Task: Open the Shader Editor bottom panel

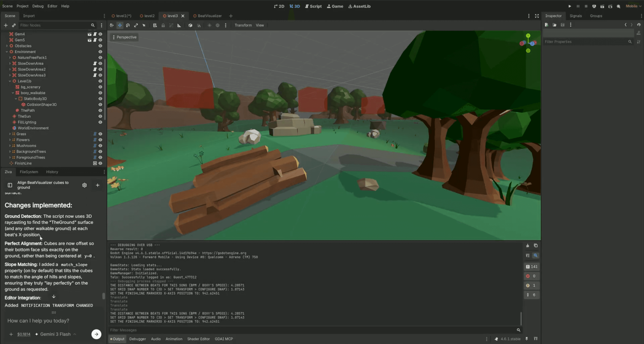Action: [198, 339]
